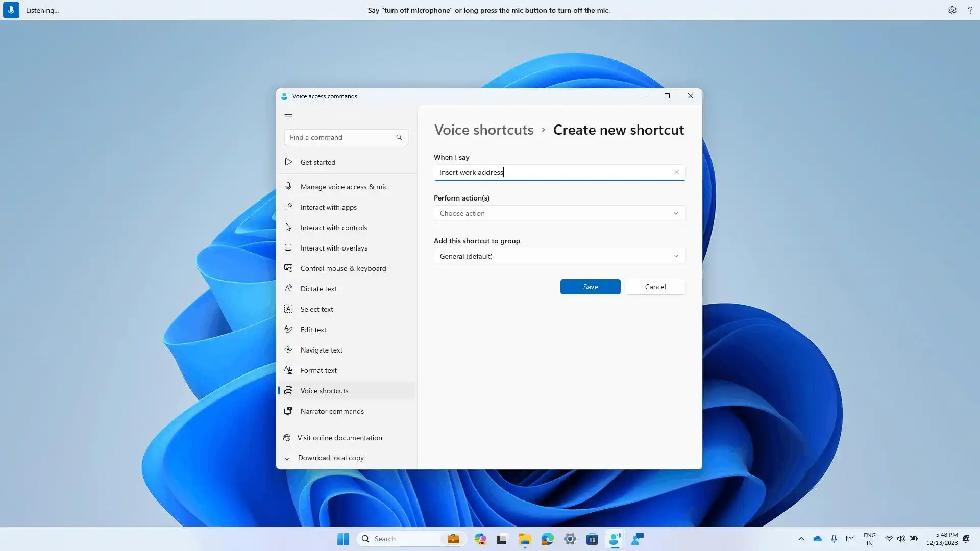The image size is (980, 551).
Task: Select the Control mouse & keyboard menu item
Action: (344, 268)
